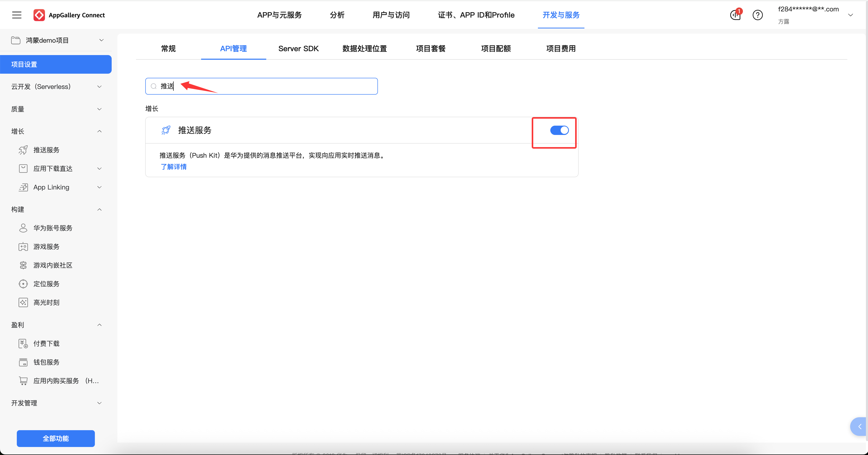Open 用户与访问 top menu

click(391, 15)
